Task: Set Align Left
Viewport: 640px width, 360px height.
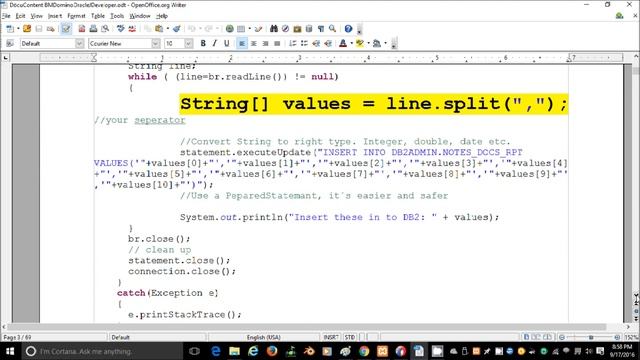Action: 242,43
